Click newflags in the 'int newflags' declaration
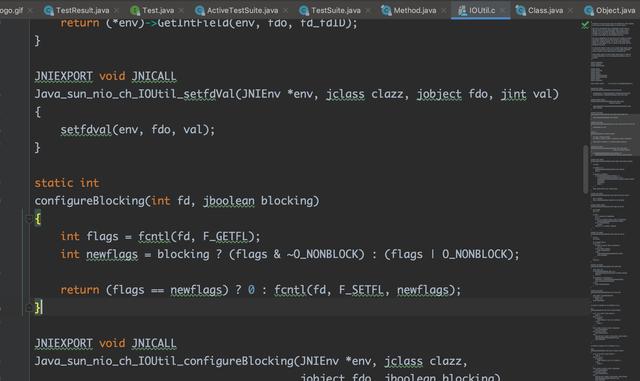 112,254
